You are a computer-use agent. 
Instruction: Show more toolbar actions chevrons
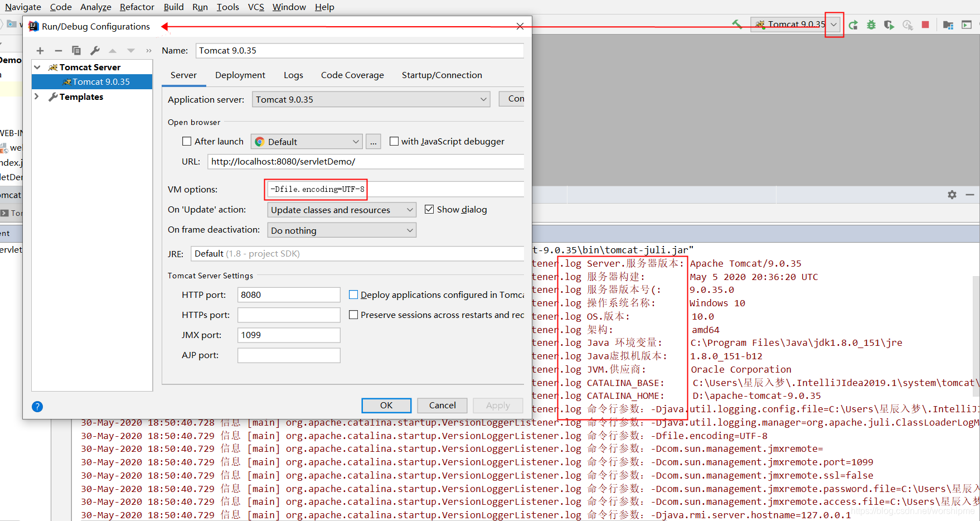pos(149,51)
